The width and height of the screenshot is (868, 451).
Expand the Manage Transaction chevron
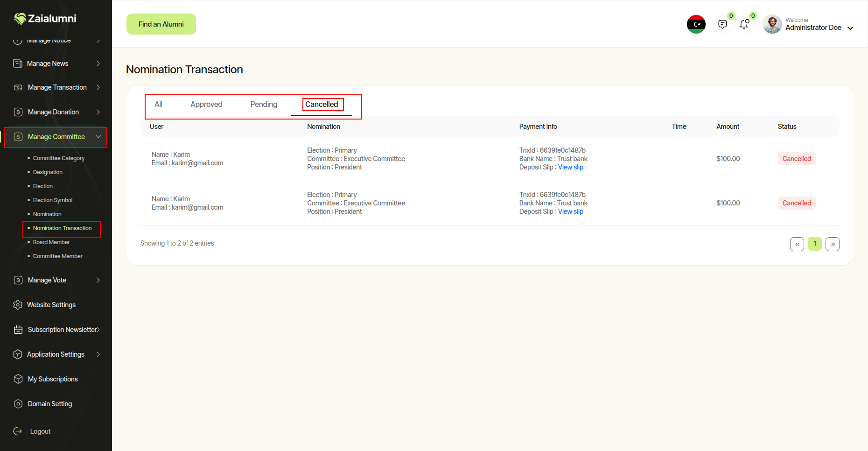click(98, 87)
